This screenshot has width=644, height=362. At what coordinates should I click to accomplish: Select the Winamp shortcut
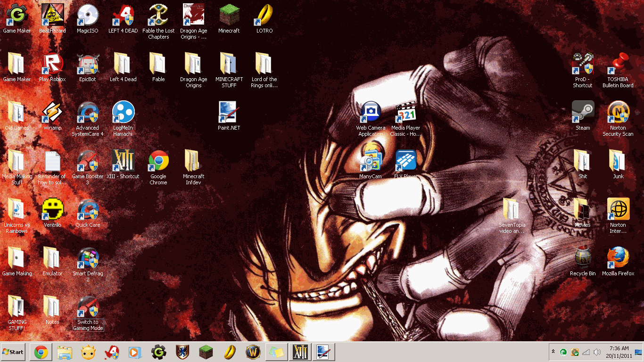click(x=52, y=114)
